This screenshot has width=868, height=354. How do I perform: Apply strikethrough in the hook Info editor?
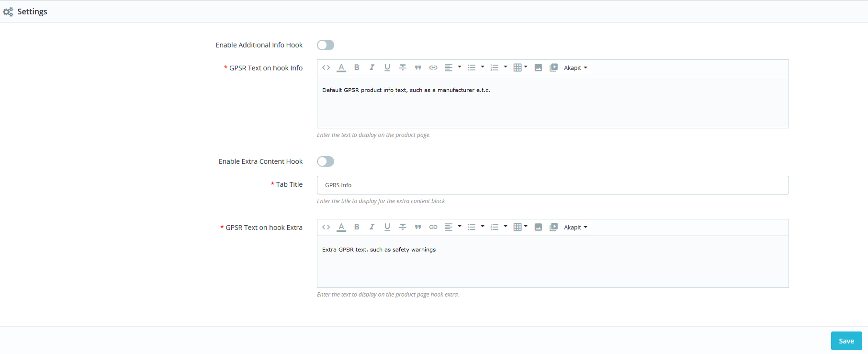(x=403, y=68)
